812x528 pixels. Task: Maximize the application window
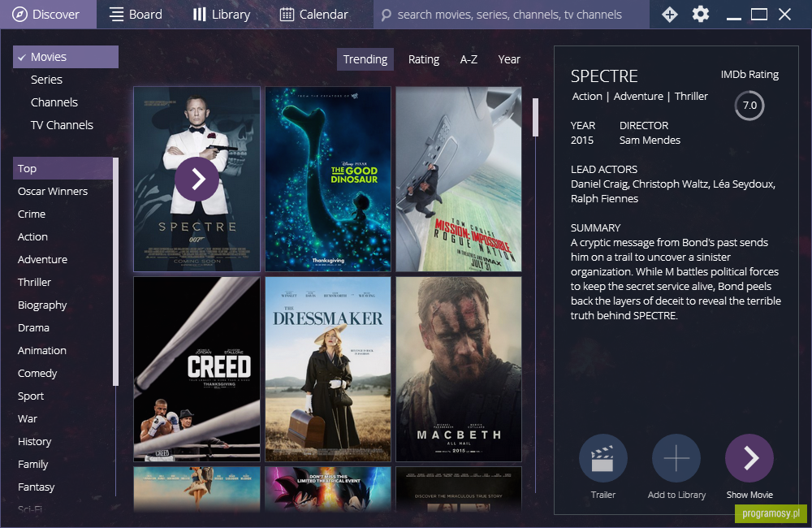[x=759, y=15]
